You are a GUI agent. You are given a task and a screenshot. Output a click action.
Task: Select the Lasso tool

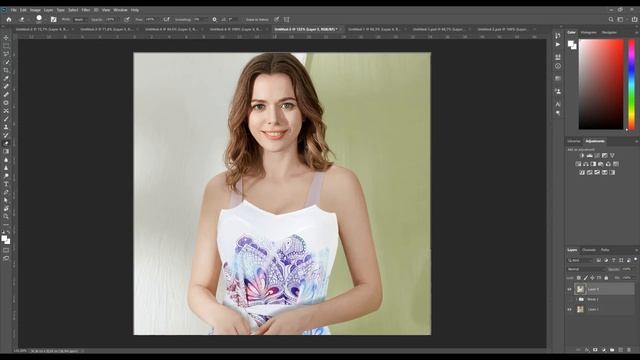click(6, 54)
